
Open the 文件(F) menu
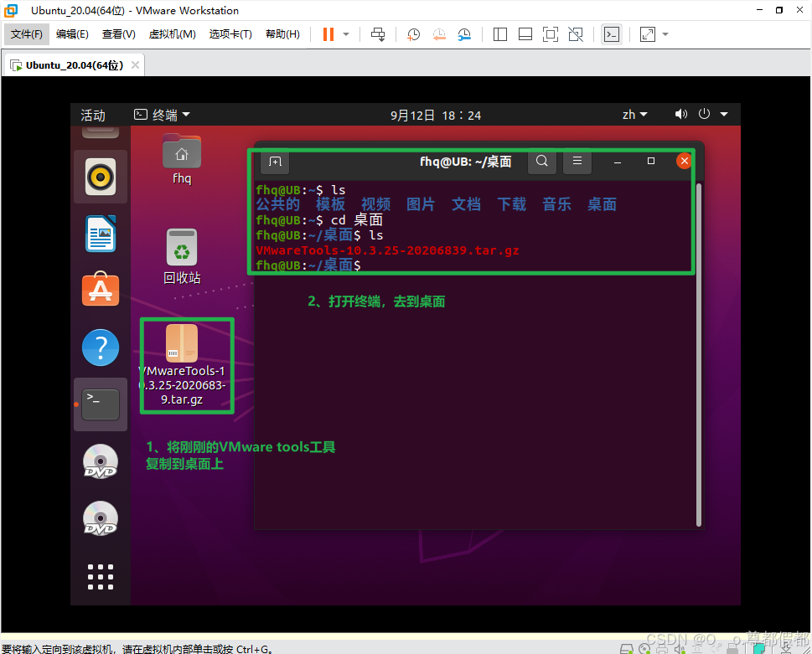(27, 34)
